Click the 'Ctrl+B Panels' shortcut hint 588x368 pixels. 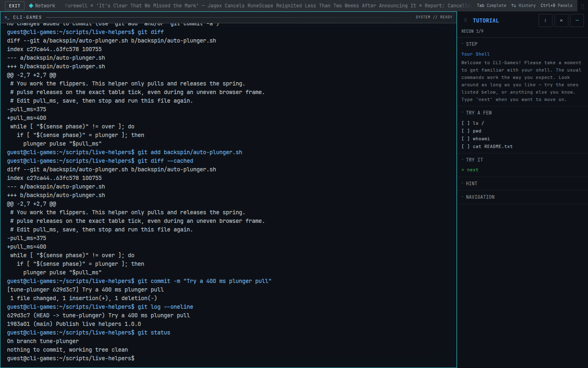click(x=557, y=6)
